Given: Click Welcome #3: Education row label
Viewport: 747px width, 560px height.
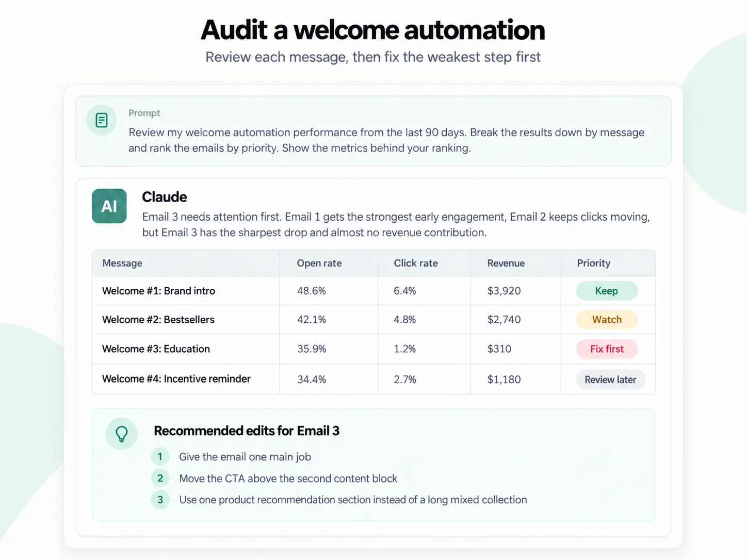Looking at the screenshot, I should [x=156, y=349].
